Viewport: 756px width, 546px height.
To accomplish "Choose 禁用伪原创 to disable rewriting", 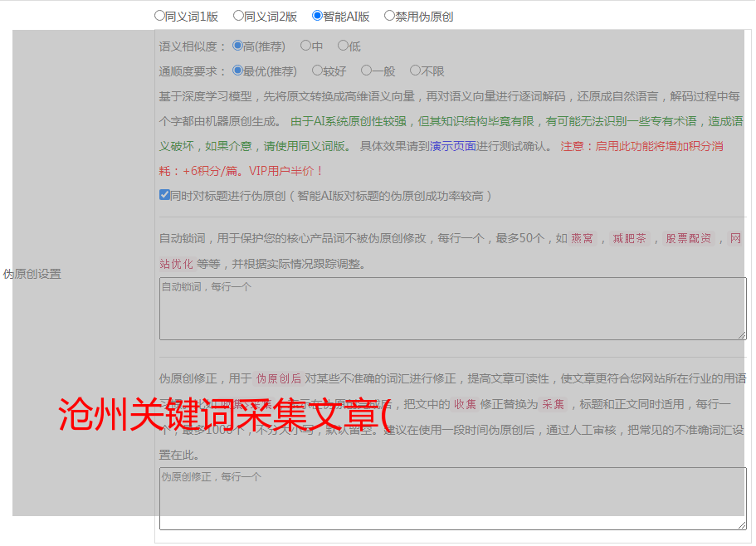I will click(389, 15).
